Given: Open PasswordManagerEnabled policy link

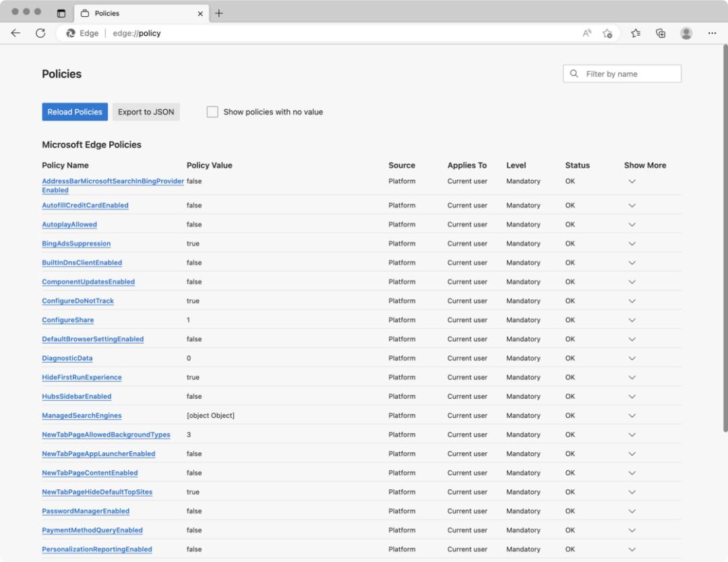Looking at the screenshot, I should (x=86, y=511).
